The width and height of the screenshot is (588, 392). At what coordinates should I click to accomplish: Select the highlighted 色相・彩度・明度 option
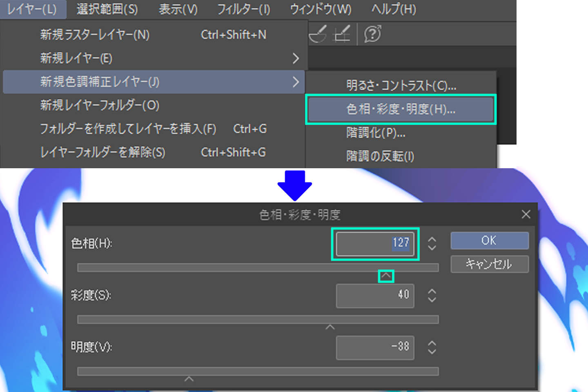[x=401, y=109]
